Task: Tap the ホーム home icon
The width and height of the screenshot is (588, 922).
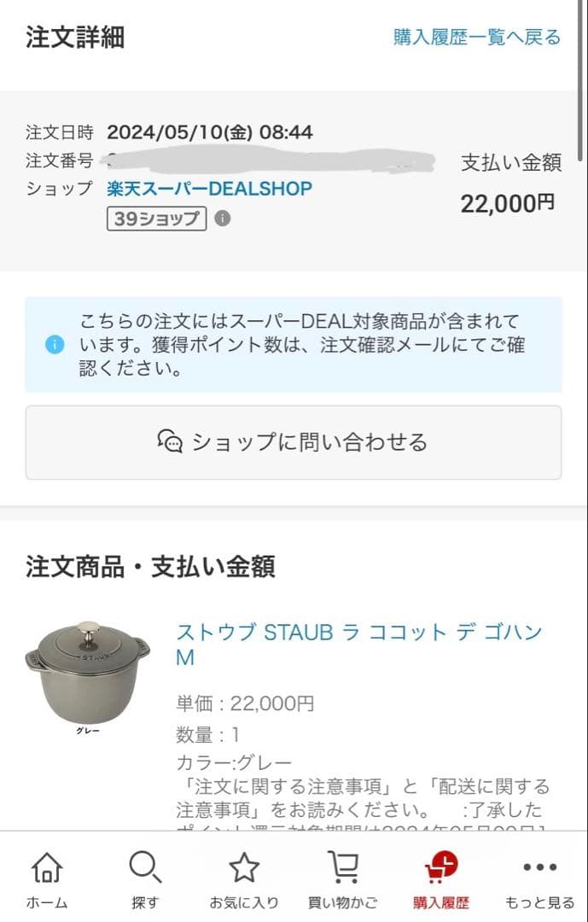Action: pos(47,869)
